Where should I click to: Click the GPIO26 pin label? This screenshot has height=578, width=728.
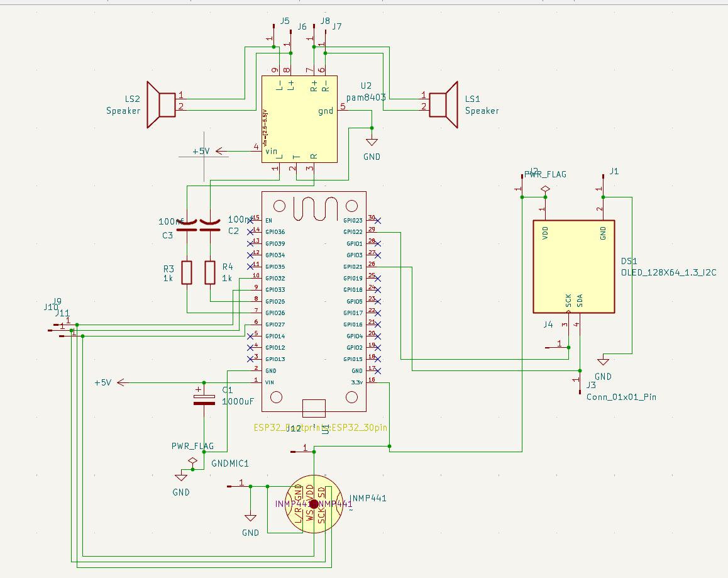(275, 313)
